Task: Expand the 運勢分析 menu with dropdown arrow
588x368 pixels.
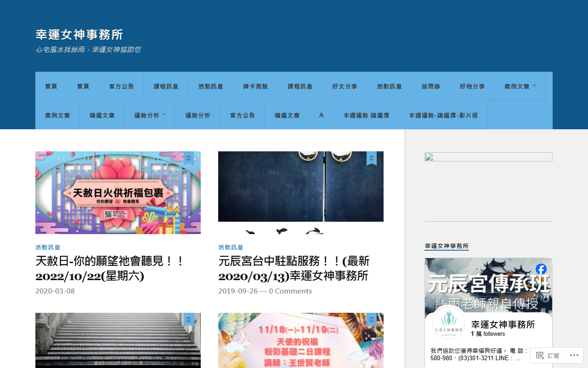Action: click(x=150, y=115)
